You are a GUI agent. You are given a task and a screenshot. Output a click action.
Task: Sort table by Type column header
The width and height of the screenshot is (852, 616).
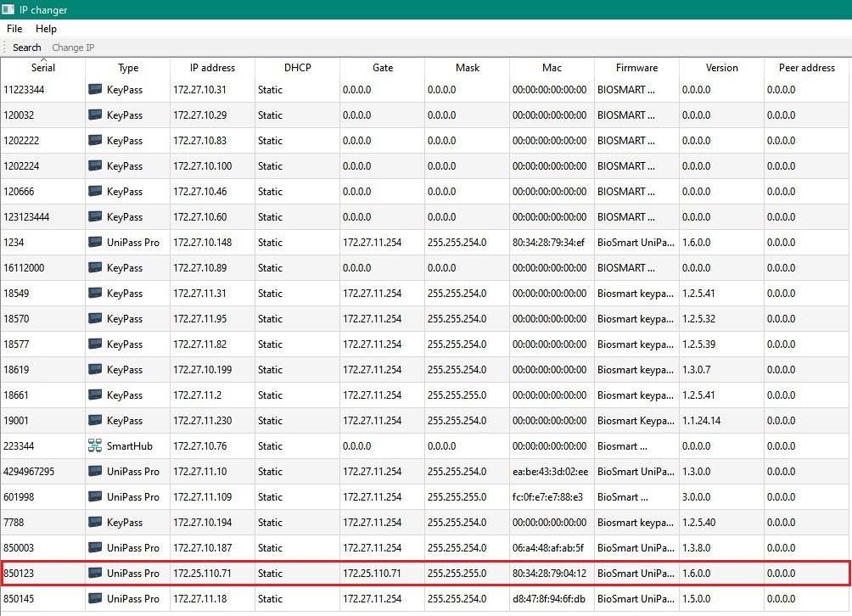click(x=128, y=68)
